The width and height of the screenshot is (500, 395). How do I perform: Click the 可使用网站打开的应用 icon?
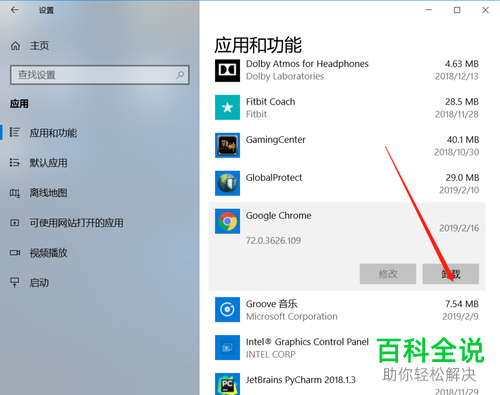pos(15,222)
